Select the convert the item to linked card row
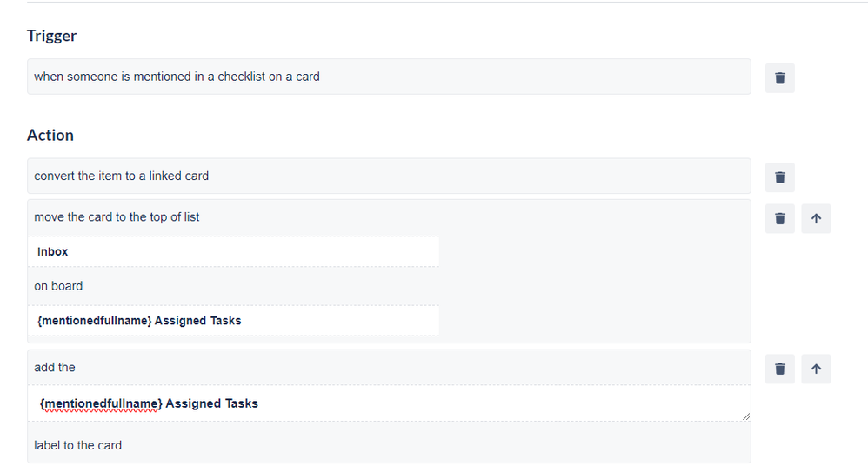The width and height of the screenshot is (868, 466). click(x=389, y=176)
